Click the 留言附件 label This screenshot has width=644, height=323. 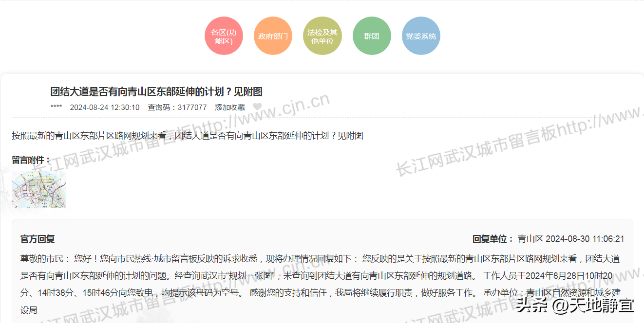(31, 160)
